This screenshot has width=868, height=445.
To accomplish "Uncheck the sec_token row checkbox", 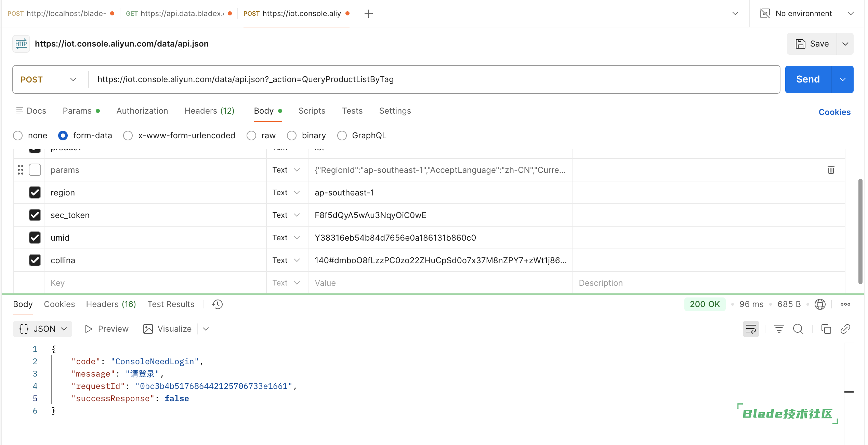I will pos(35,215).
